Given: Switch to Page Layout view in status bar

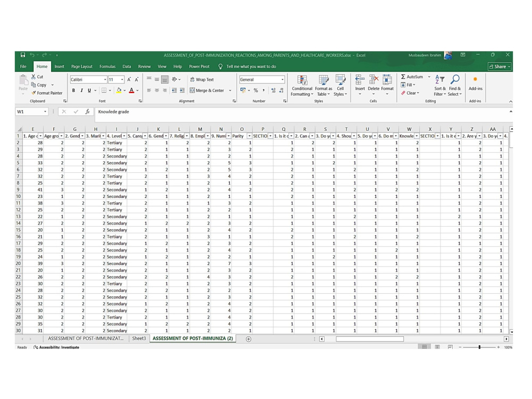Looking at the screenshot, I should (x=437, y=347).
